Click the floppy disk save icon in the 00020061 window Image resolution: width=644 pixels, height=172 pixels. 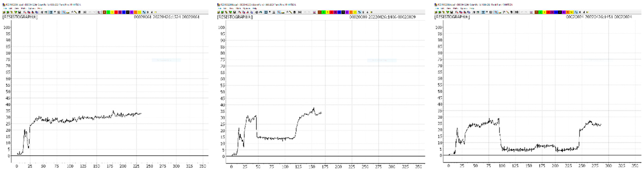coord(20,12)
